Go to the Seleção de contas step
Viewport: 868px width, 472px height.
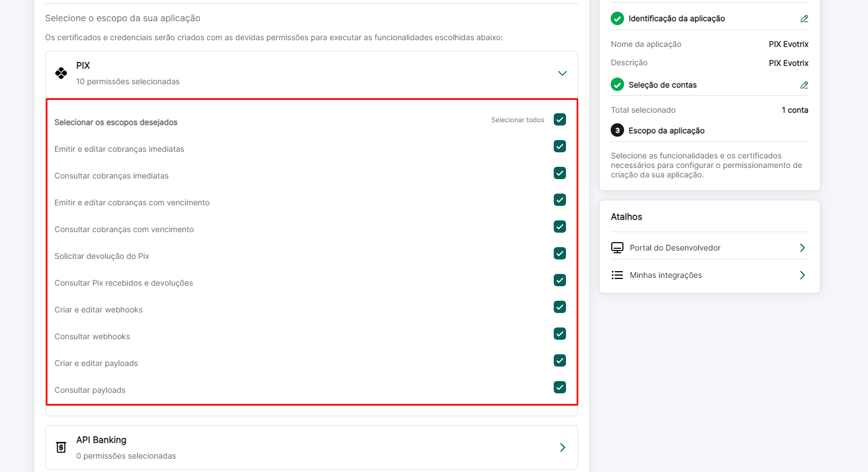pyautogui.click(x=662, y=85)
